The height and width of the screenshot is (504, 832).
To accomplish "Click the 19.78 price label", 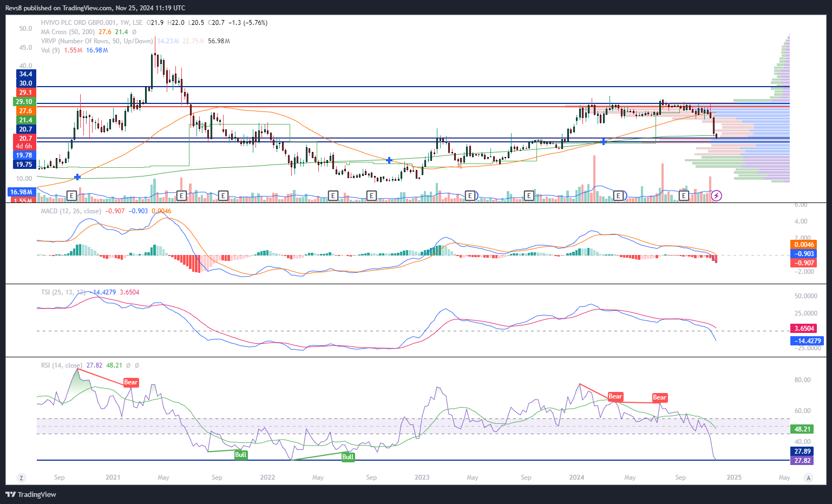I will [x=24, y=155].
